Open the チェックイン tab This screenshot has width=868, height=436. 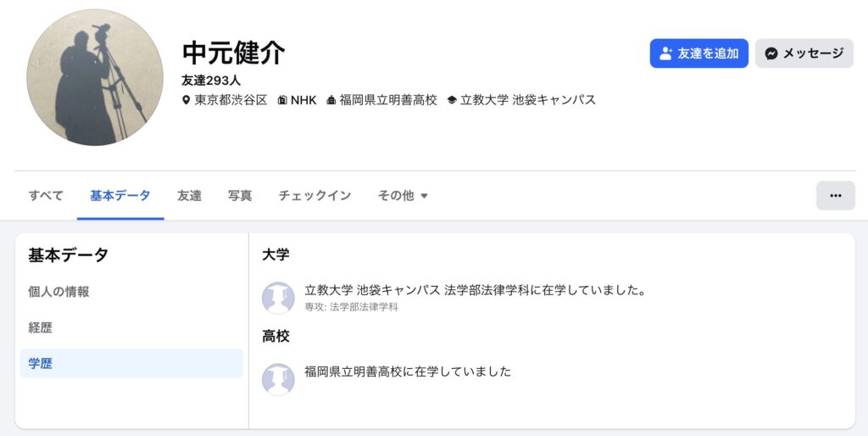point(314,196)
